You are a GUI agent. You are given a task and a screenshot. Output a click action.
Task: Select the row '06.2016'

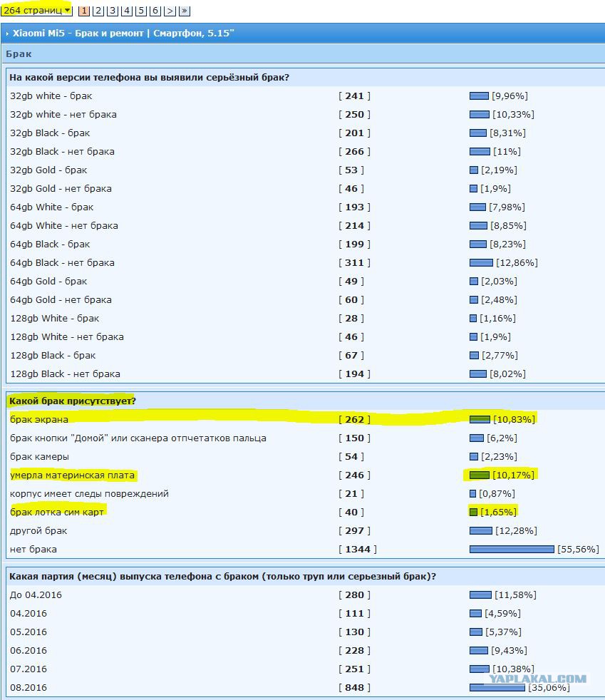[305, 650]
